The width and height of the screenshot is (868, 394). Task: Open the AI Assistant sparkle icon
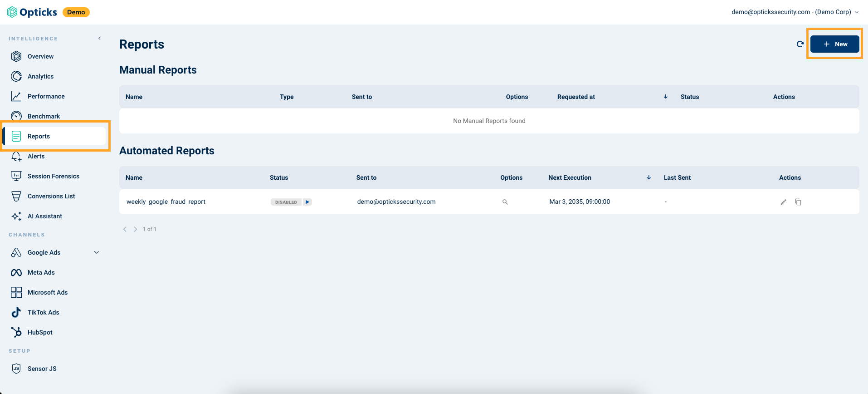tap(16, 216)
